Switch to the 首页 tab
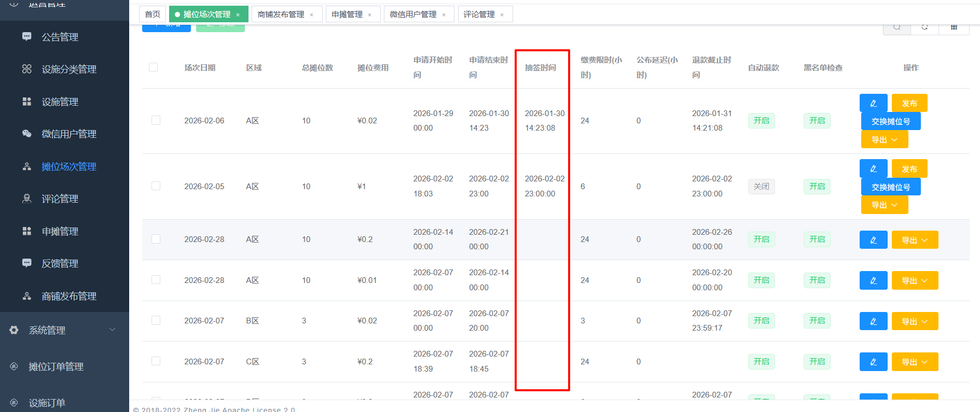Image resolution: width=980 pixels, height=412 pixels. tap(153, 15)
